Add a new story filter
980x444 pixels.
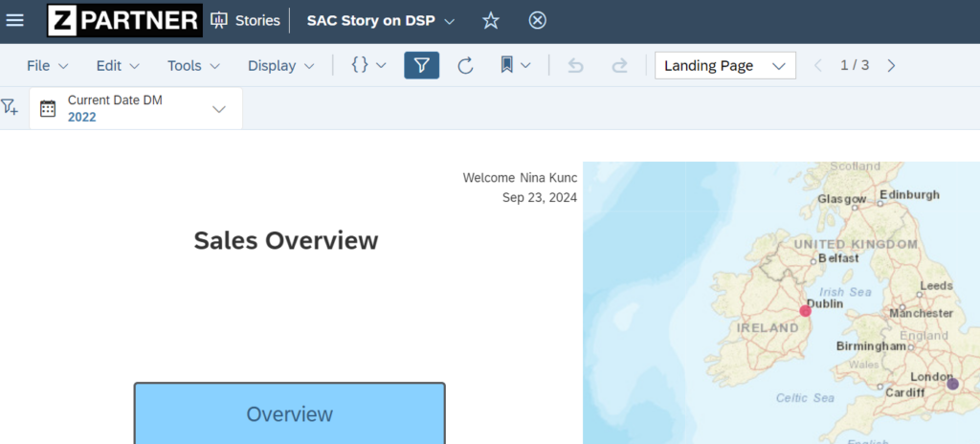tap(10, 108)
